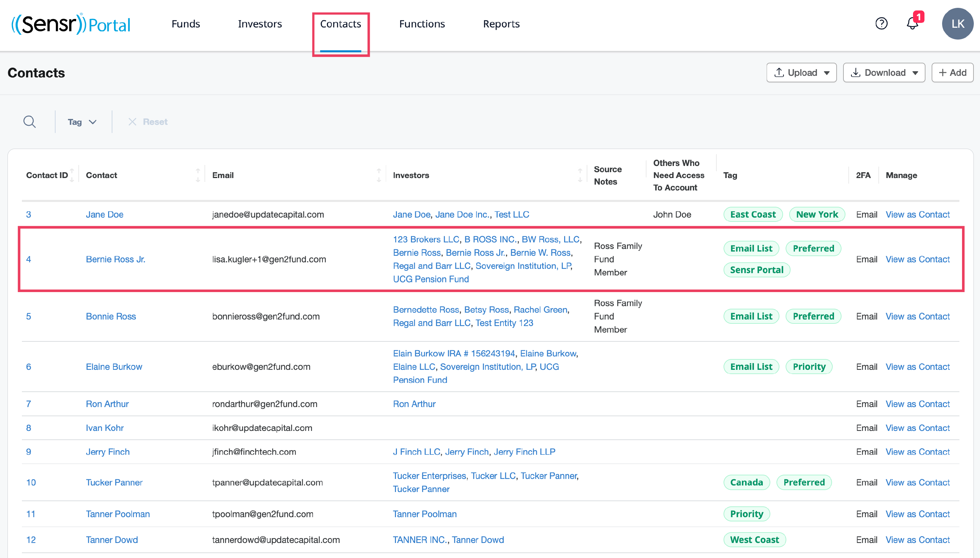Image resolution: width=980 pixels, height=558 pixels.
Task: Go to the Reports tab
Action: point(501,24)
